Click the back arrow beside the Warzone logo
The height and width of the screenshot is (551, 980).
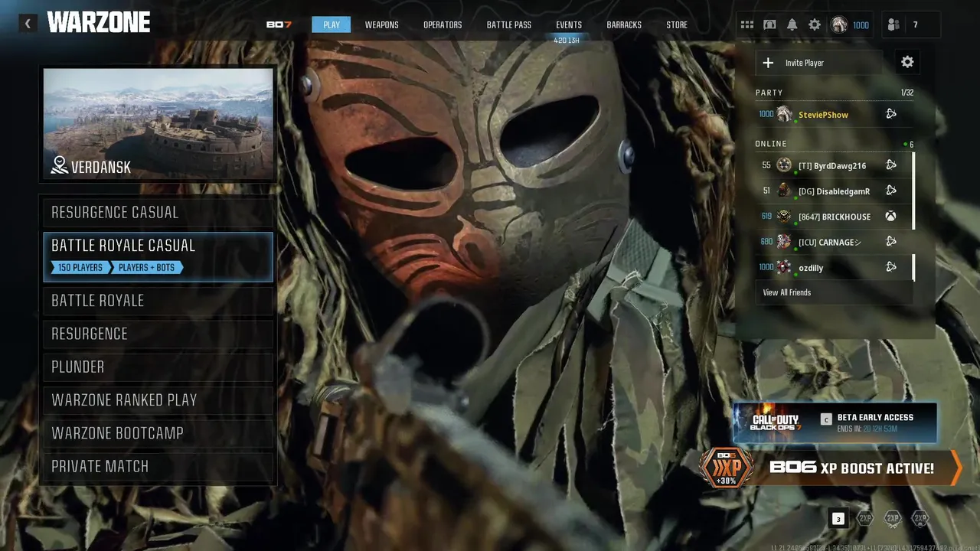28,23
